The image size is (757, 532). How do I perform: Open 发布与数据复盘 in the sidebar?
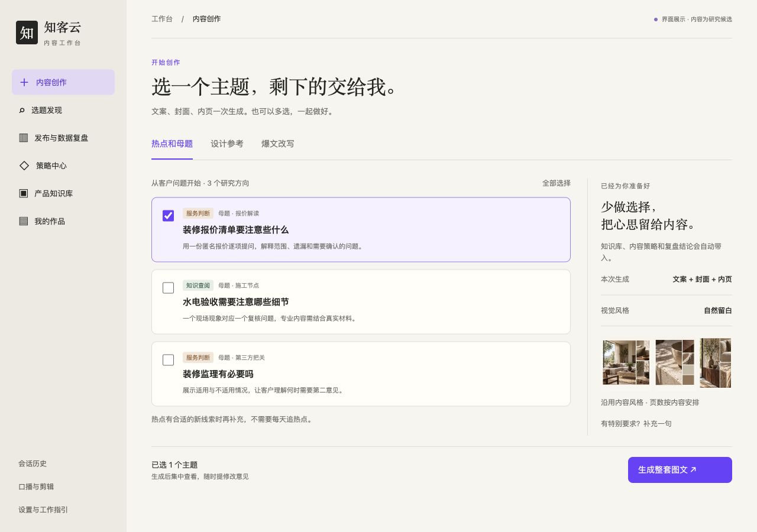[x=63, y=138]
